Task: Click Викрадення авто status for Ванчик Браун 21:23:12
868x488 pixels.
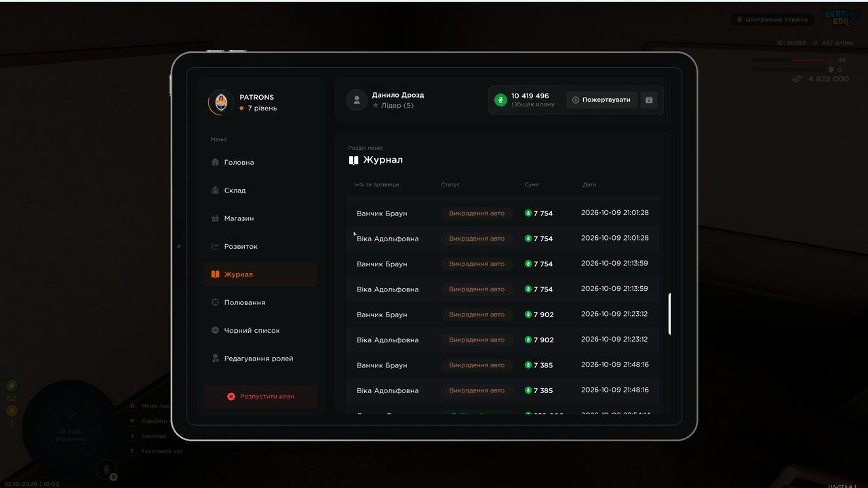Action: 477,314
